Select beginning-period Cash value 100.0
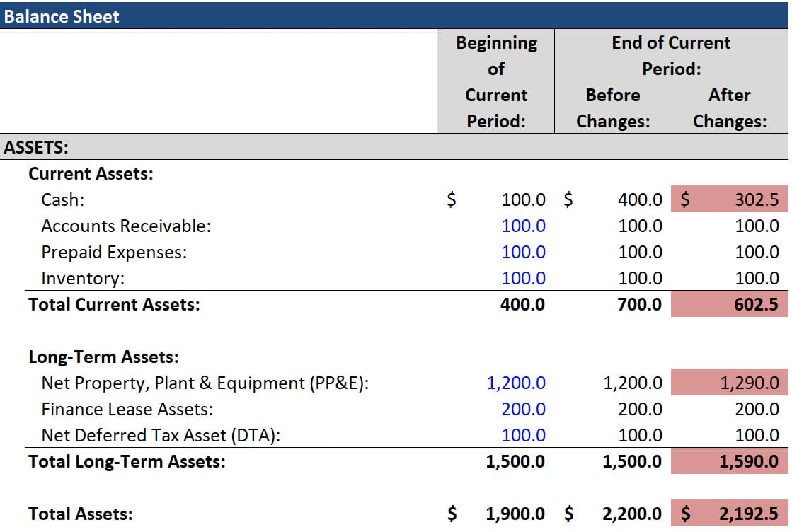792x532 pixels. click(x=523, y=200)
